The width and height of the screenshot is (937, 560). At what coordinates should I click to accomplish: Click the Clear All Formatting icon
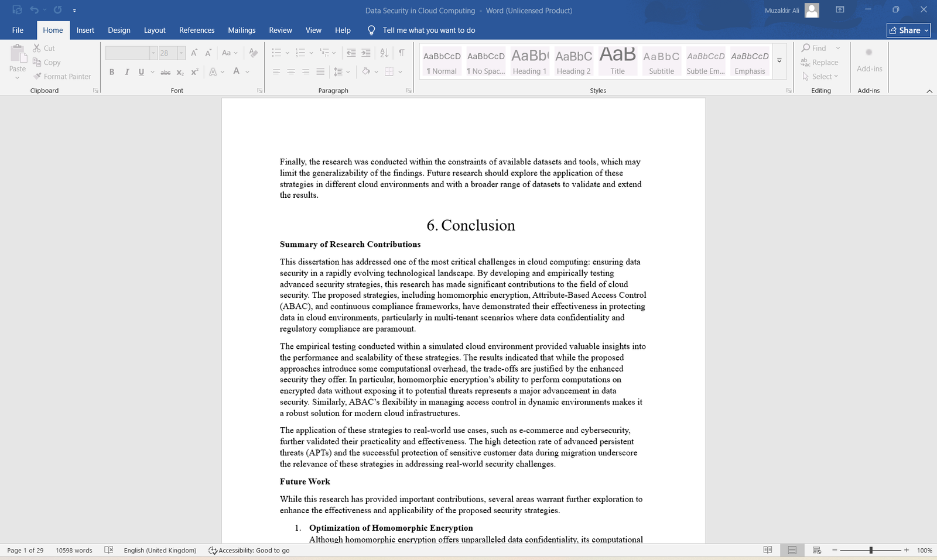click(x=253, y=53)
